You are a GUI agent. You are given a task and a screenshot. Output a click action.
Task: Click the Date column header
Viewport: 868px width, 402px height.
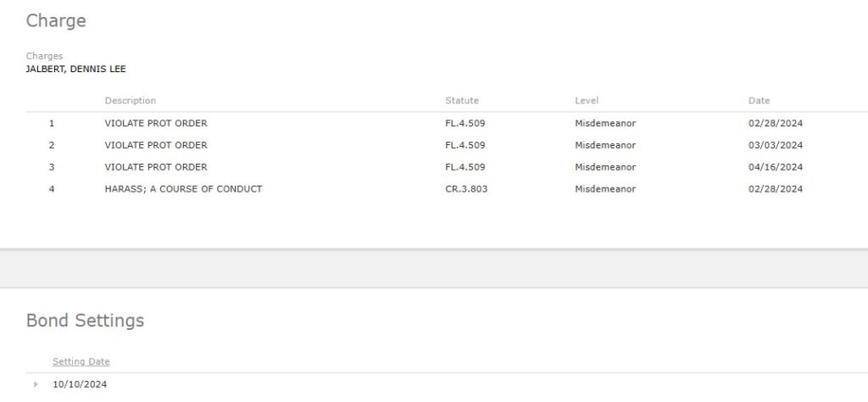[x=759, y=101]
